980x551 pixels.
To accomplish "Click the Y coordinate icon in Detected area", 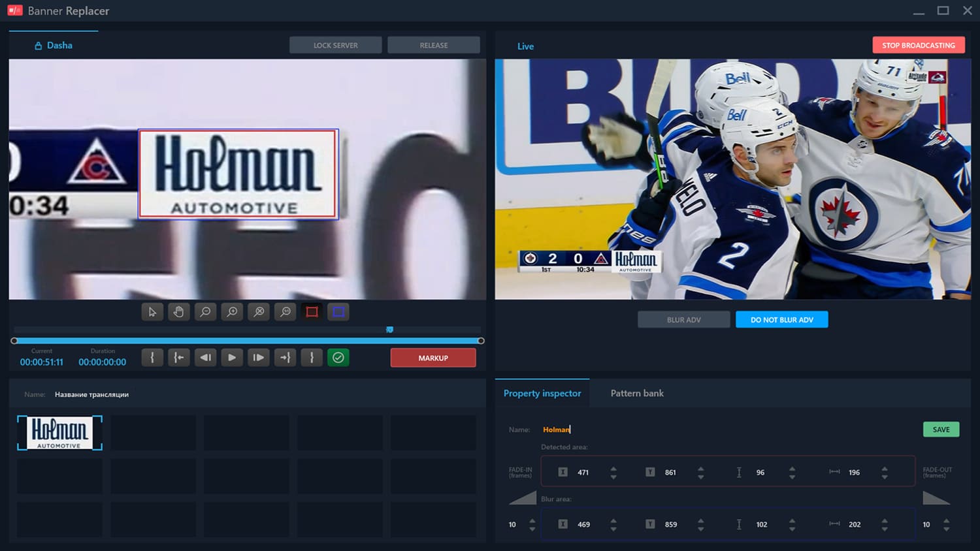I will [650, 472].
